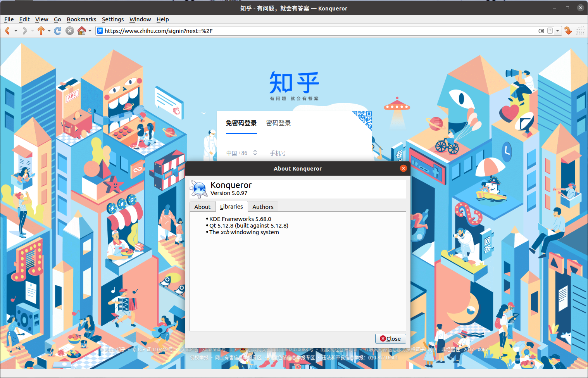Open the Window menu
Image resolution: width=588 pixels, height=378 pixels.
[x=140, y=19]
